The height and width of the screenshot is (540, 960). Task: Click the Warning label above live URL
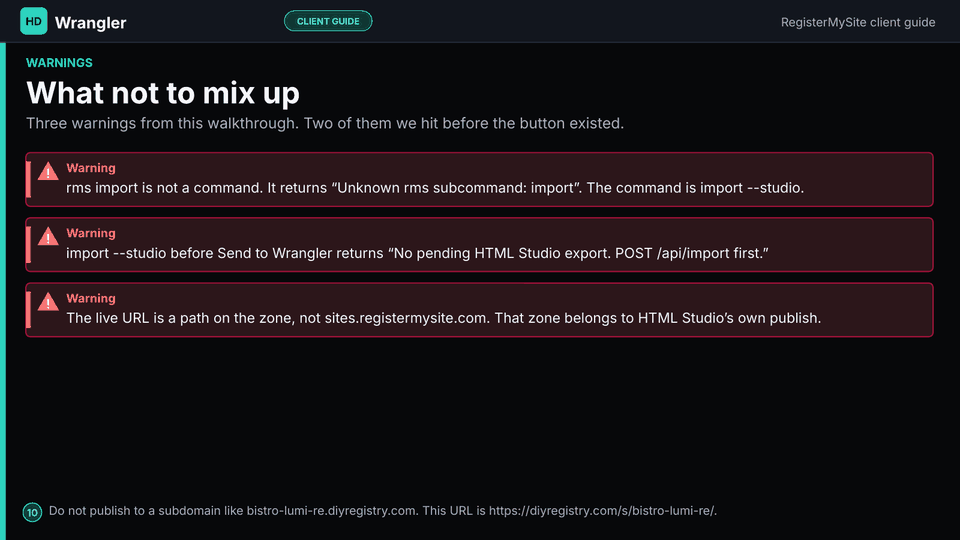tap(91, 298)
